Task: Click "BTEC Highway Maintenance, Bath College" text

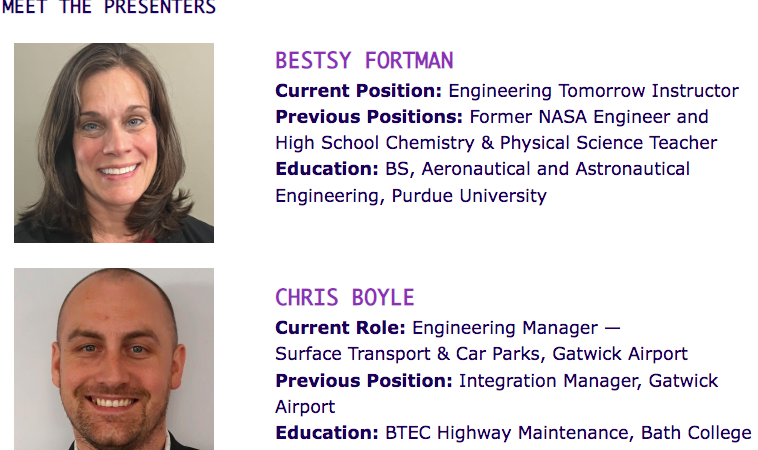Action: pos(568,433)
